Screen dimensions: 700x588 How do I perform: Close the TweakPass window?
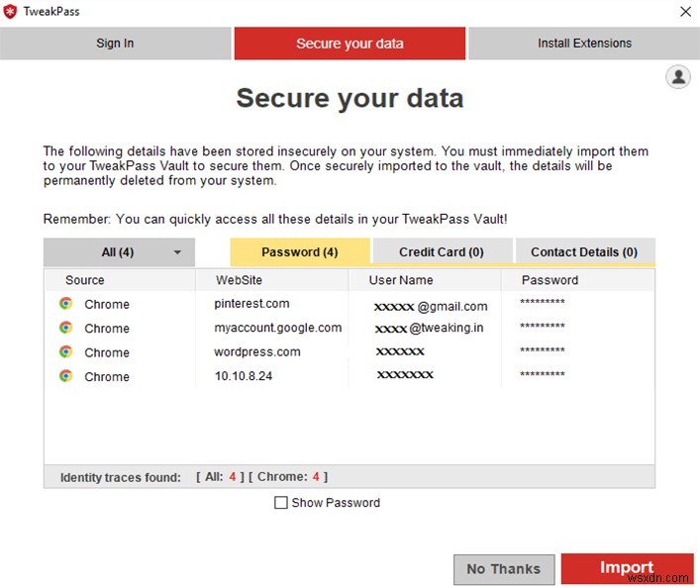pos(685,12)
